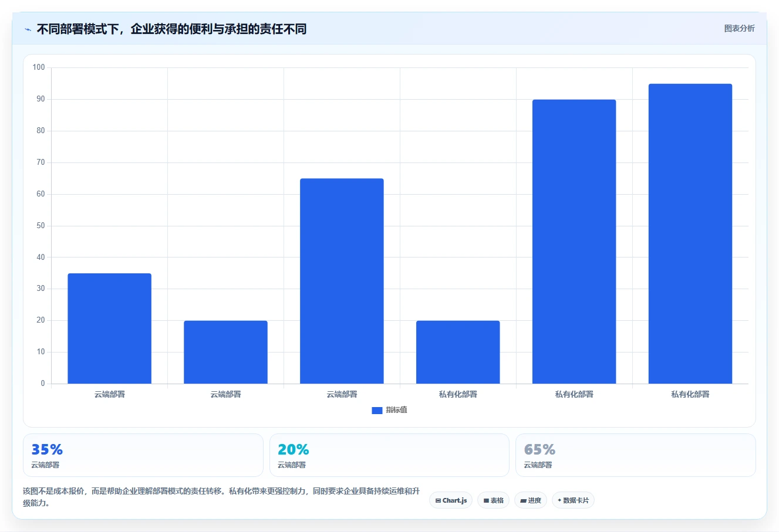Click the 图表分析 label in the header
This screenshot has width=779, height=532.
739,28
